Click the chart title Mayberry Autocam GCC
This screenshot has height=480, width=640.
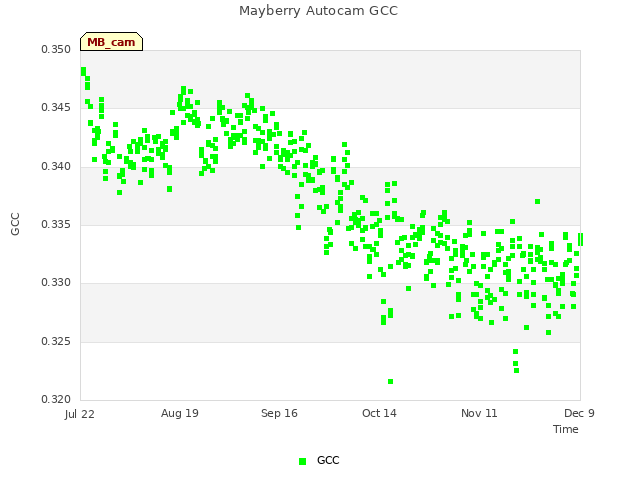(318, 11)
